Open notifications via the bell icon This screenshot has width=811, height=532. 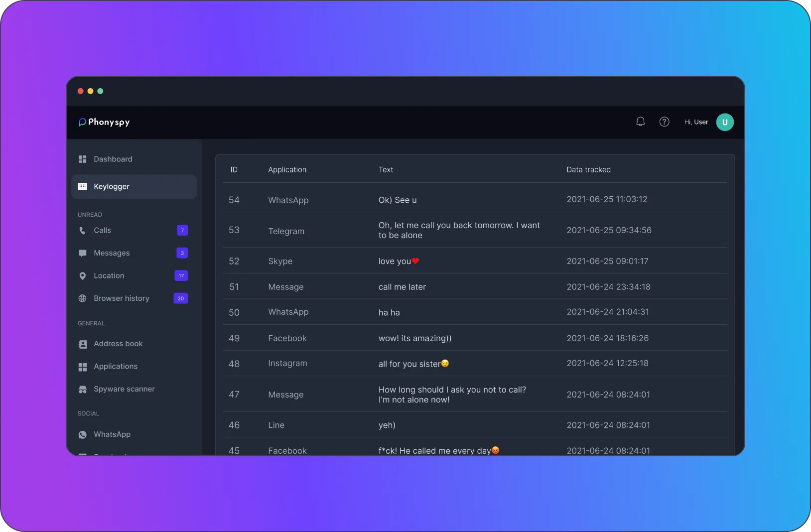click(640, 122)
